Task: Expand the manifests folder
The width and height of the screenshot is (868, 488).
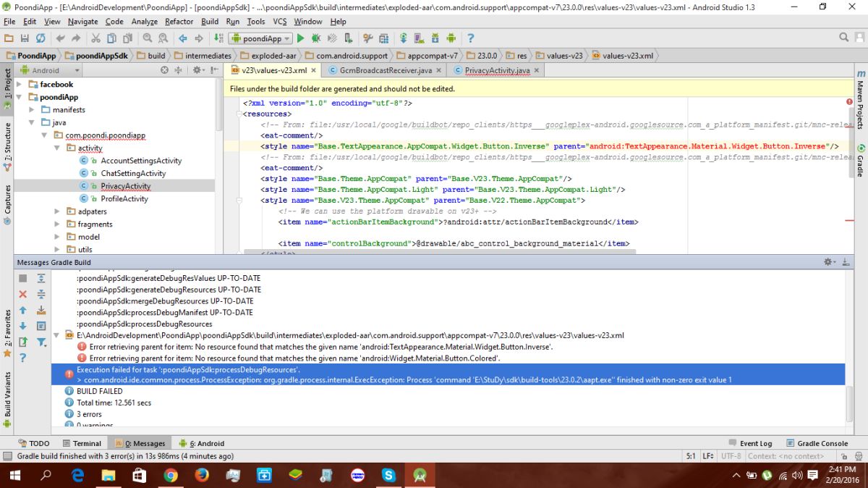Action: (33, 110)
